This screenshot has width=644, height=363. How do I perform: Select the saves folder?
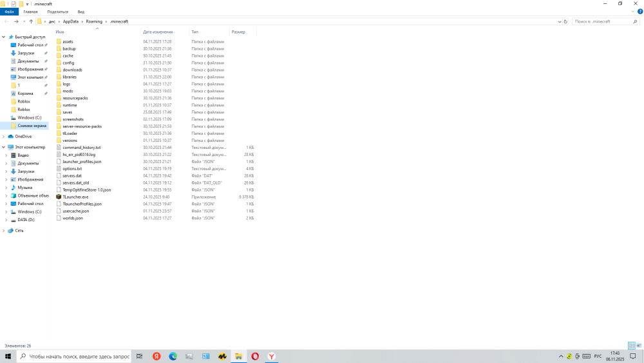(x=68, y=112)
